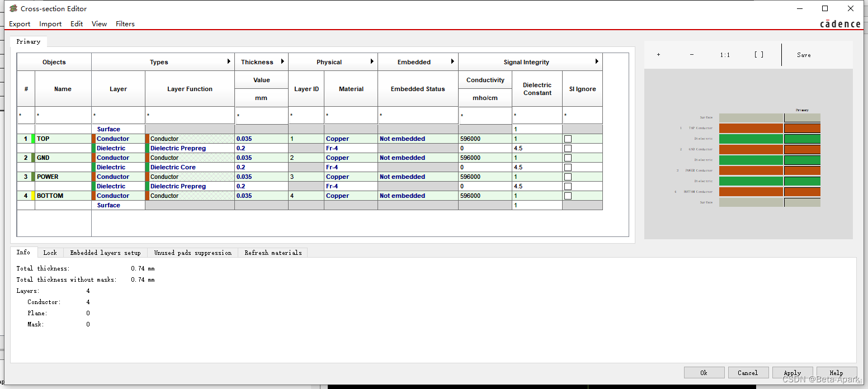
Task: Click the zoom out minus icon
Action: point(692,55)
